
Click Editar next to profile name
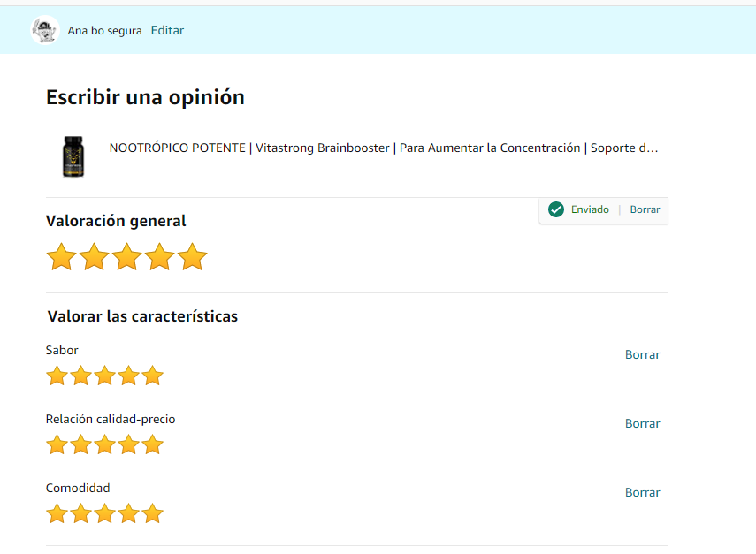[167, 30]
